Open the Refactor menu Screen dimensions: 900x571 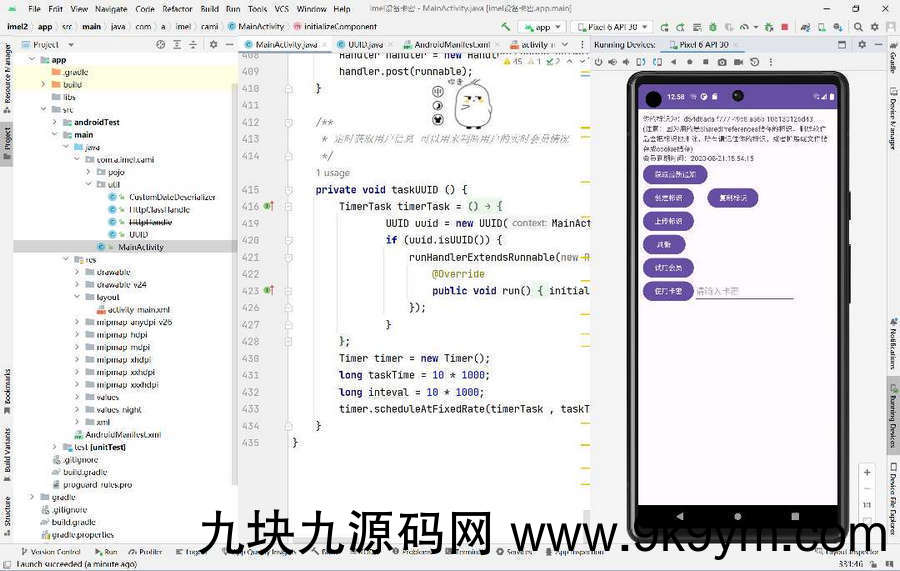(x=178, y=9)
